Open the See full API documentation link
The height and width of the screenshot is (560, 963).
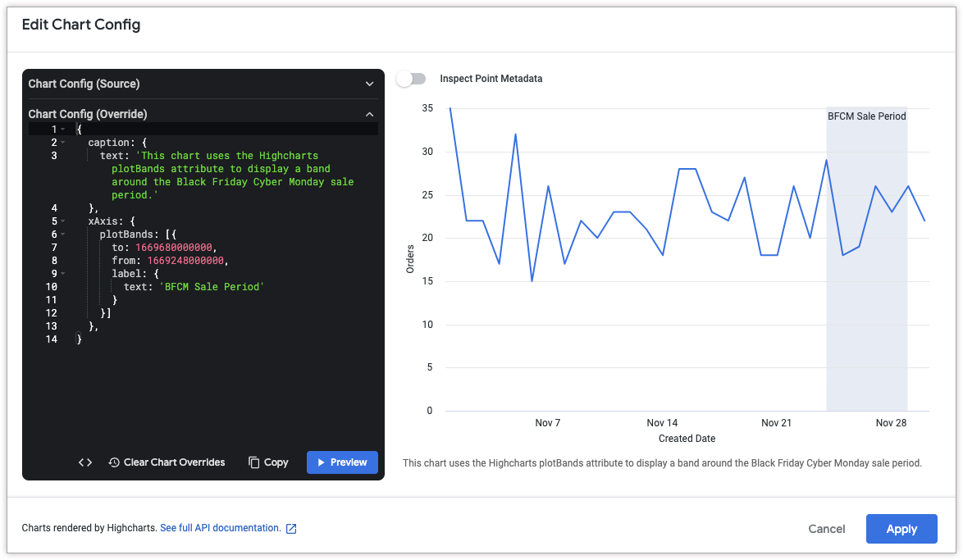(220, 528)
